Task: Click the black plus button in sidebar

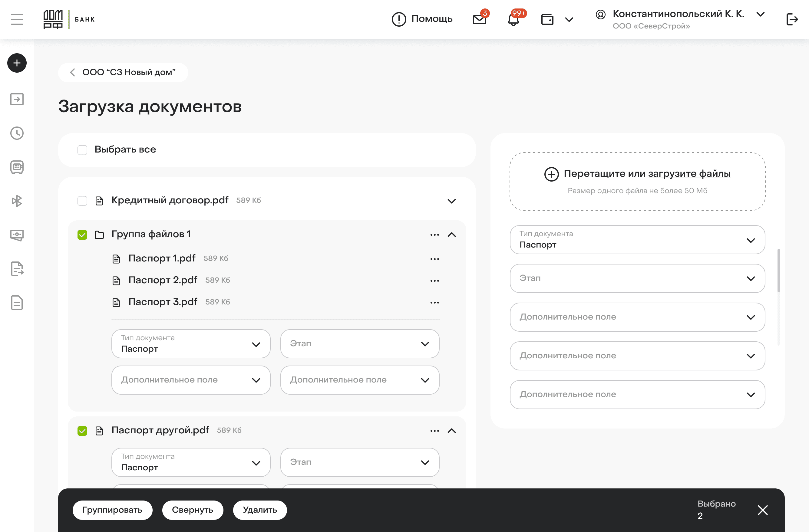Action: click(x=17, y=63)
